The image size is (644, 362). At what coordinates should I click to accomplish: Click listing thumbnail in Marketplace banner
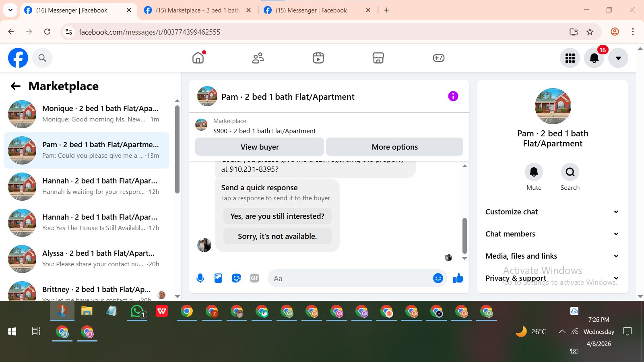tap(201, 125)
